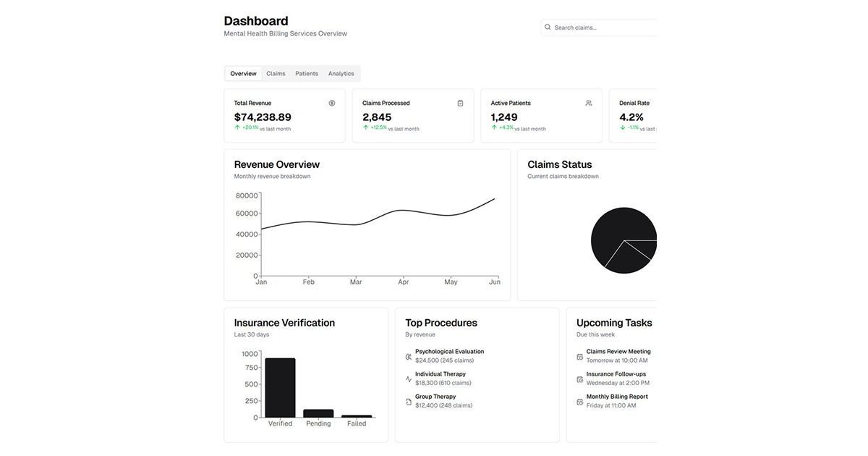
Task: Open the Patients tab
Action: pos(307,74)
